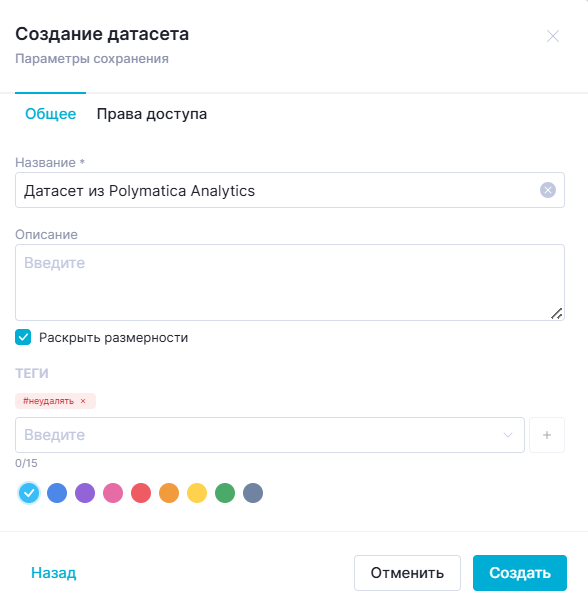Uncheck Раскрыть размерности checkbox

coord(23,337)
